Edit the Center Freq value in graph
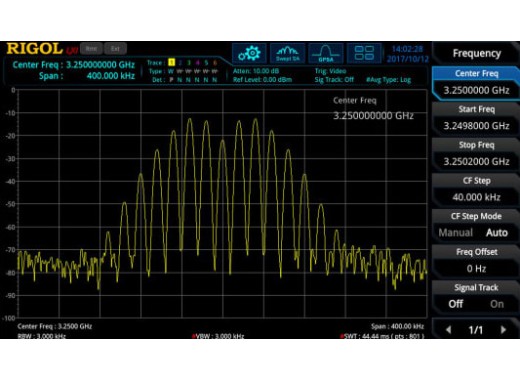The width and height of the screenshot is (520, 380). pos(373,116)
